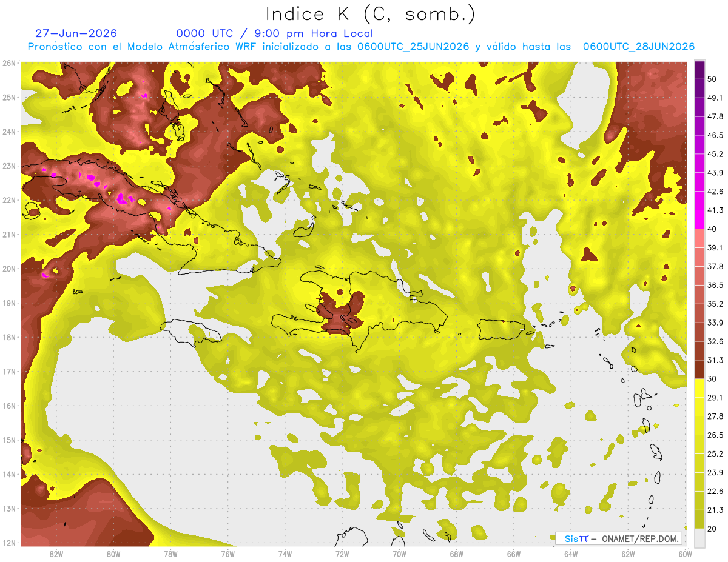Viewport: 728px width, 562px height.
Task: Select the 27-Jun-2026 date text
Action: tap(76, 33)
